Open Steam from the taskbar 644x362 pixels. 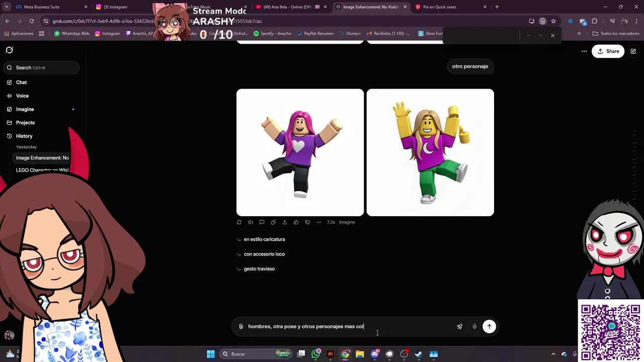(419, 354)
